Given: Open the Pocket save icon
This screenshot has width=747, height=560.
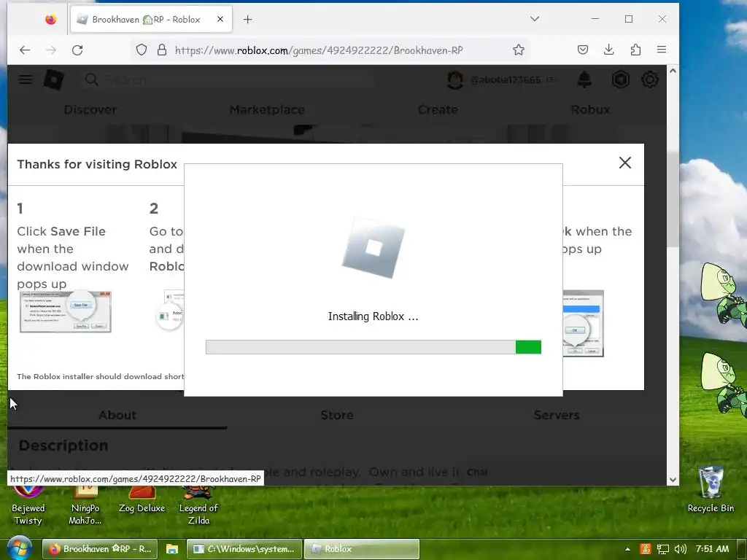Looking at the screenshot, I should tap(583, 50).
